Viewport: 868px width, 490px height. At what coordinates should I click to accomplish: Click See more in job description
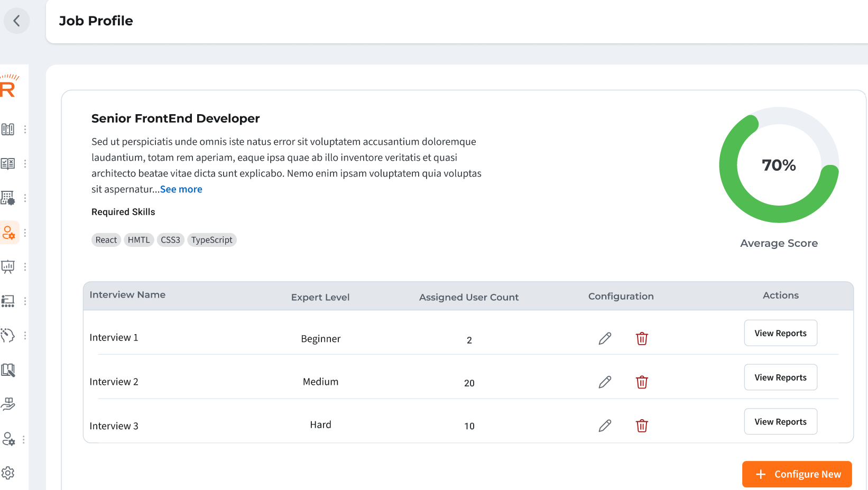(181, 189)
